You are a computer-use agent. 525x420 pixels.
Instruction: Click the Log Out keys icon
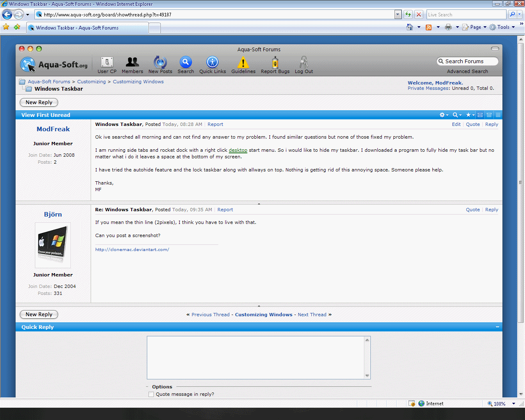(304, 62)
